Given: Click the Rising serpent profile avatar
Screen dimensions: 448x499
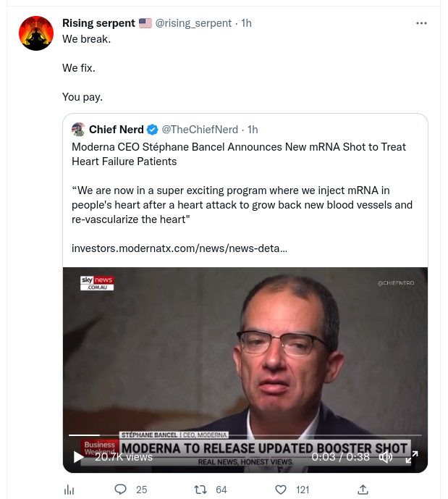Looking at the screenshot, I should click(36, 33).
